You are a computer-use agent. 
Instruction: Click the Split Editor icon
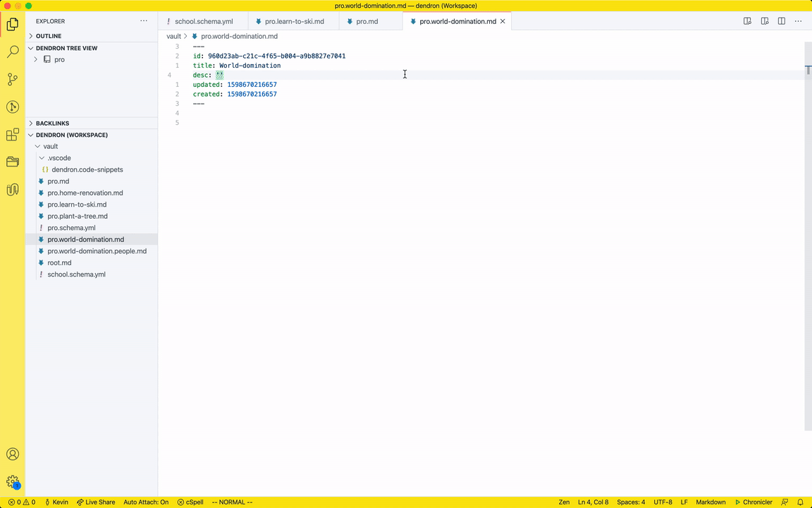pyautogui.click(x=781, y=21)
